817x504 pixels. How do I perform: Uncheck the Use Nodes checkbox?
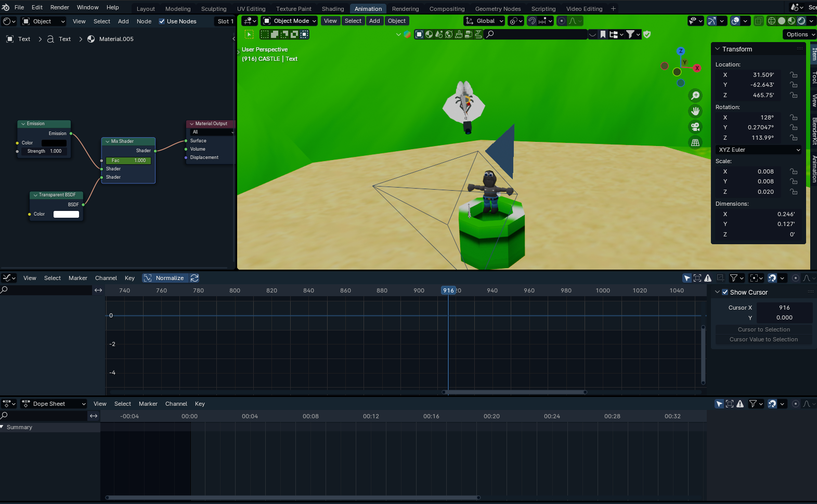[162, 21]
